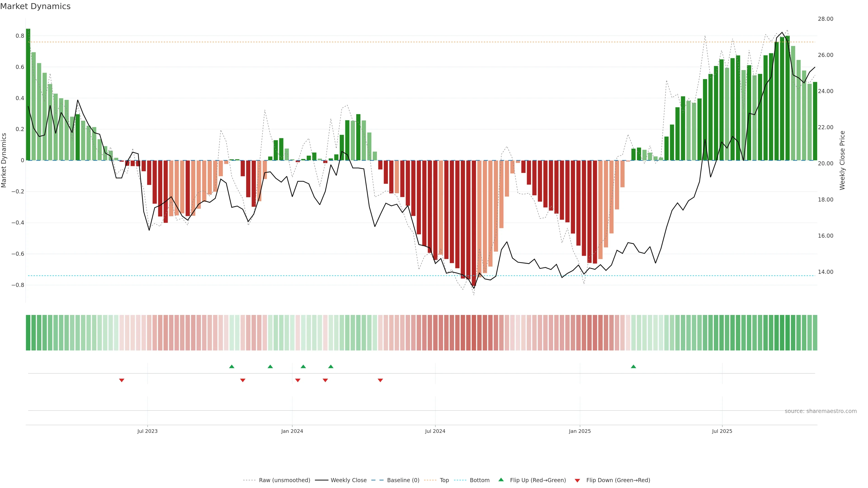Click the Jul 2023 x-axis label
Screen dimensions: 868x488
(147, 431)
